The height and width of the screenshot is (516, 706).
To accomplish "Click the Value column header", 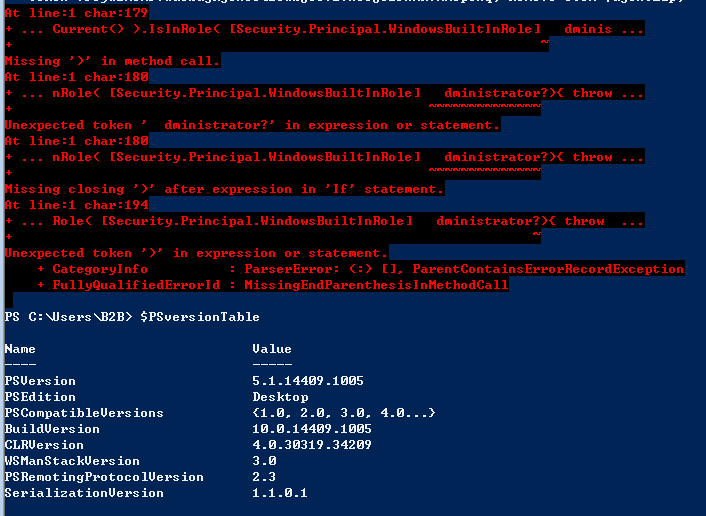I will 272,349.
